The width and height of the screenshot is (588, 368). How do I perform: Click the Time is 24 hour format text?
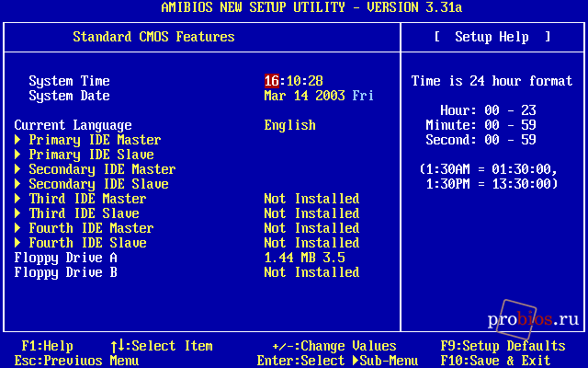(x=492, y=81)
